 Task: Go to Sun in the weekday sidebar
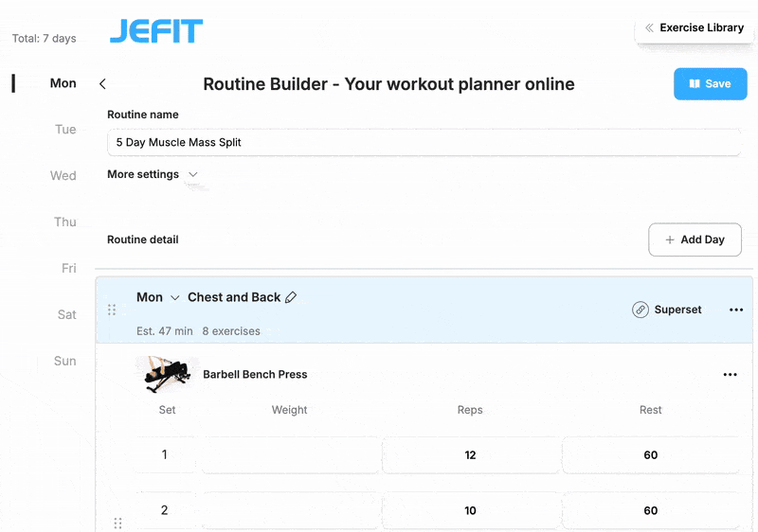click(64, 361)
